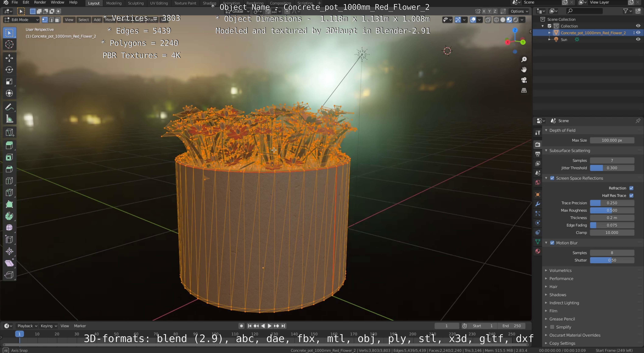Toggle the Half Res Trace checkbox

pos(631,195)
